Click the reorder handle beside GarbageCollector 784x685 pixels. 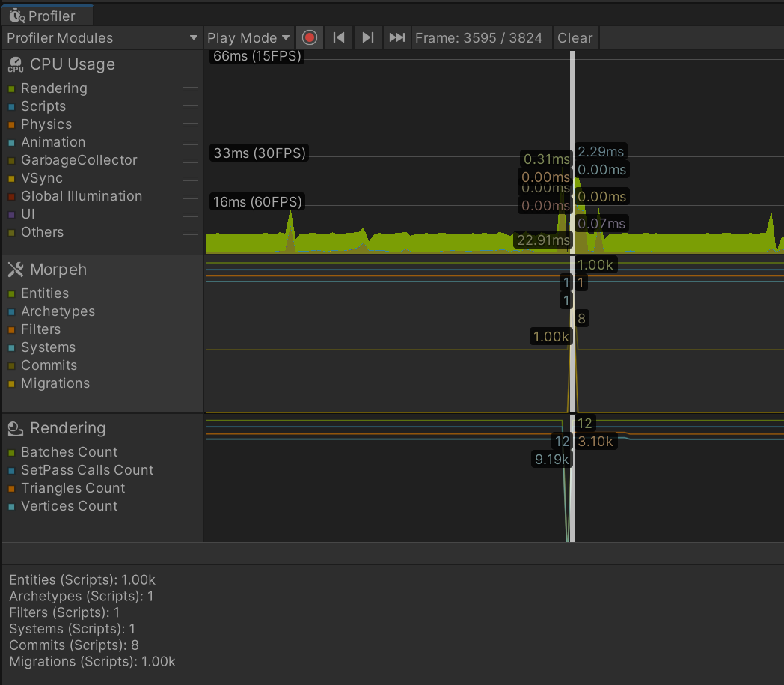click(x=190, y=161)
